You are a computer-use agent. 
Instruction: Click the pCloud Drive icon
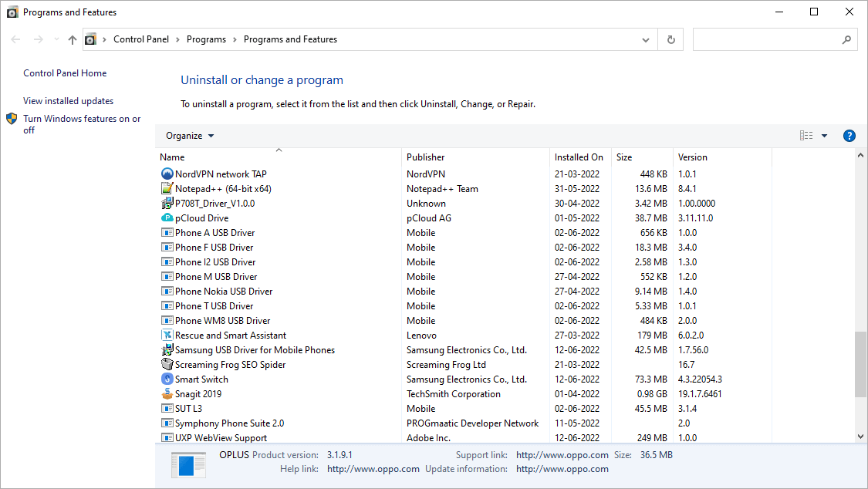click(x=167, y=218)
